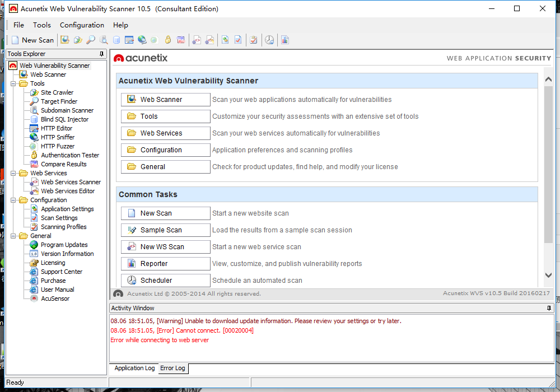
Task: Select User Manual in the tree
Action: 58,290
